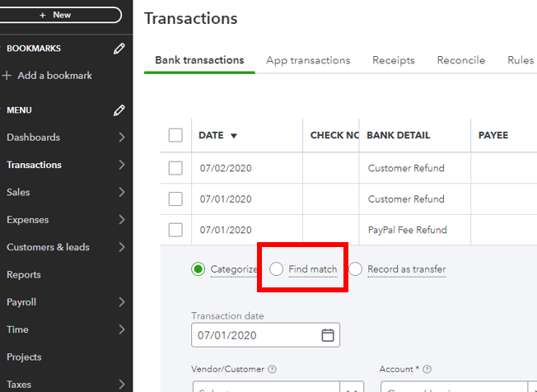Choose the Record as transfer option

(x=356, y=269)
